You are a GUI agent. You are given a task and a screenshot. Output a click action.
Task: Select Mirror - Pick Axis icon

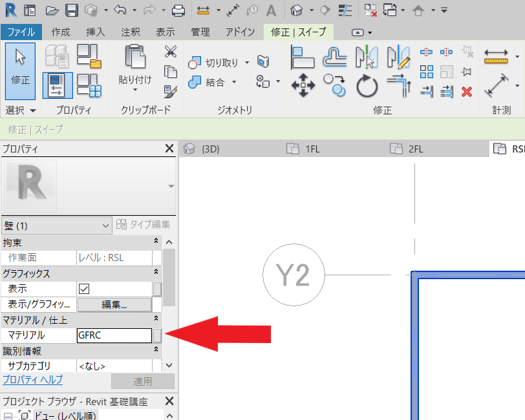click(x=367, y=57)
